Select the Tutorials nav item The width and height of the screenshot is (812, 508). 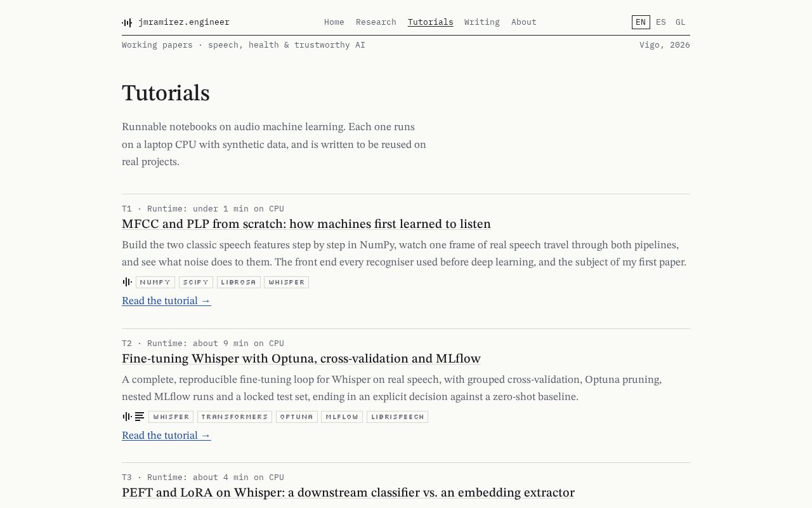431,22
